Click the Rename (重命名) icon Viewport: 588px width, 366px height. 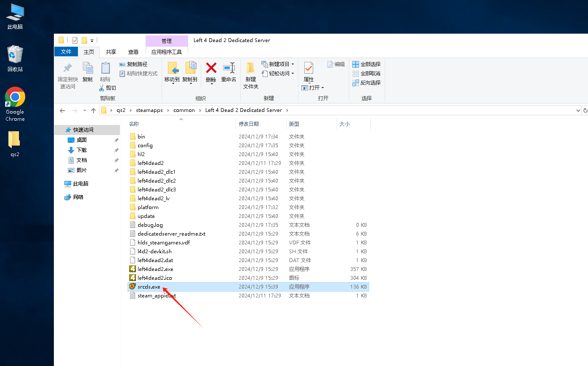(x=229, y=68)
